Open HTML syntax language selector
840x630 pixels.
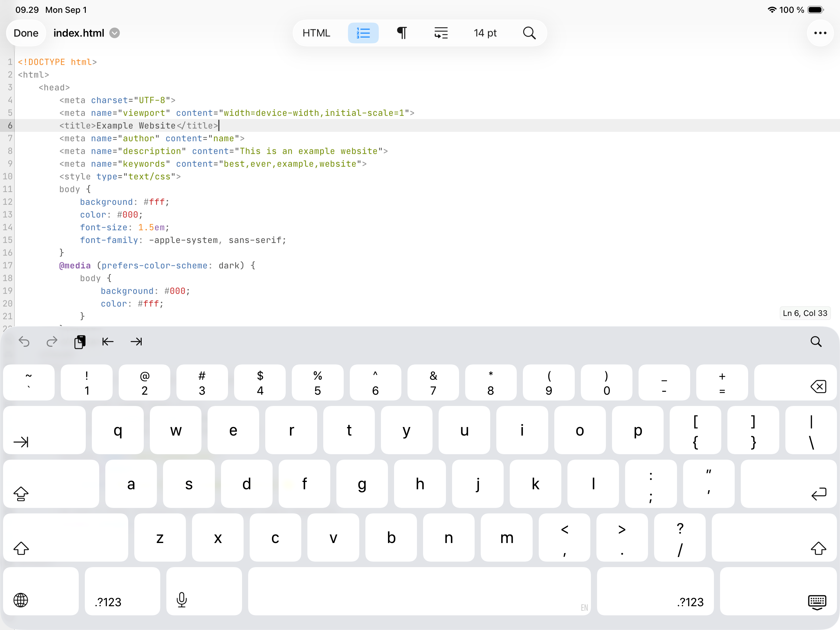click(x=316, y=33)
